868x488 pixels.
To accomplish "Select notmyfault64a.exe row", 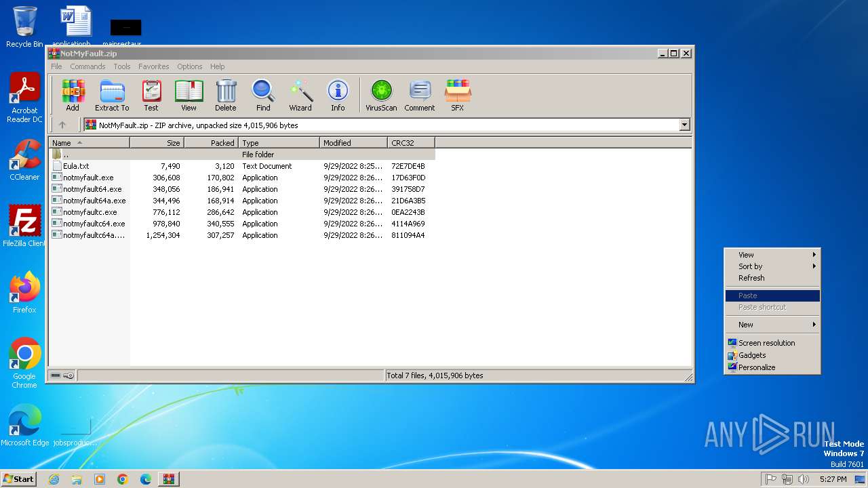I will coord(241,201).
